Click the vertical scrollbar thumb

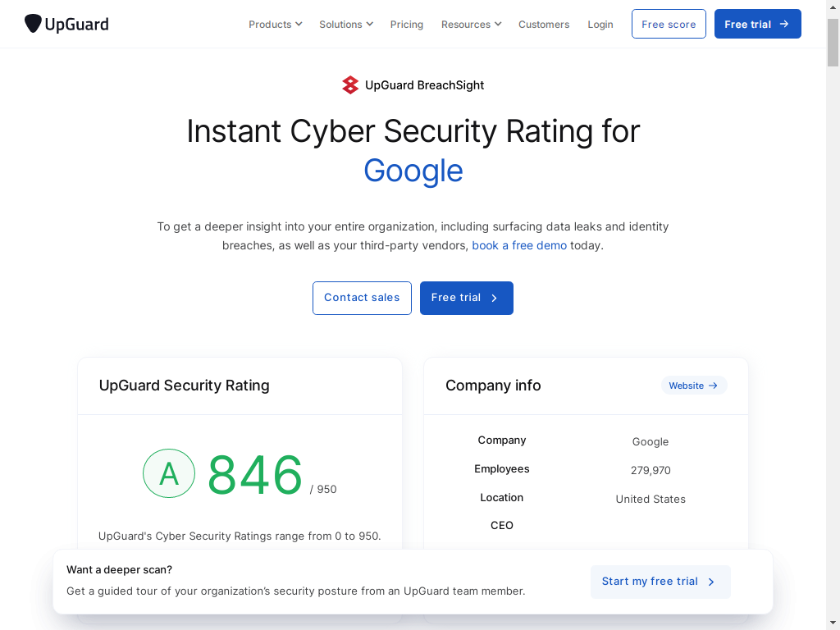click(x=833, y=43)
